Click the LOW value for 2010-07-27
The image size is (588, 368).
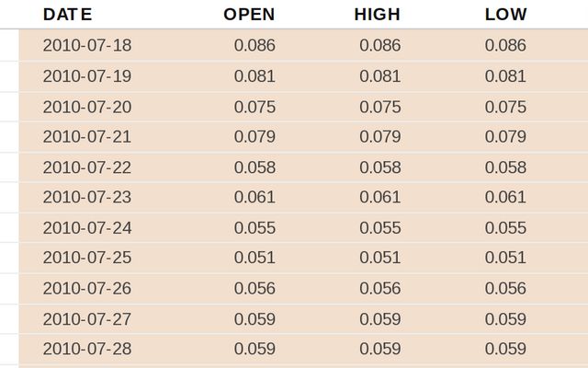click(505, 319)
